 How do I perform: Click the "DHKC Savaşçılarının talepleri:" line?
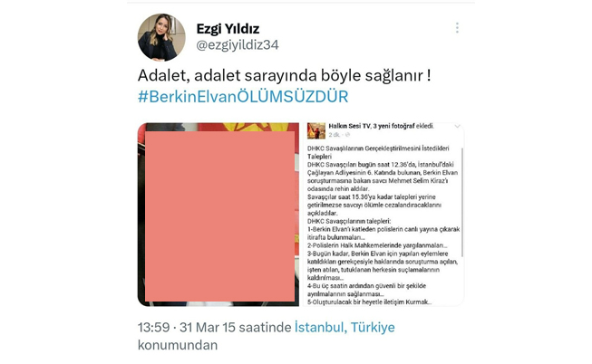click(x=349, y=222)
